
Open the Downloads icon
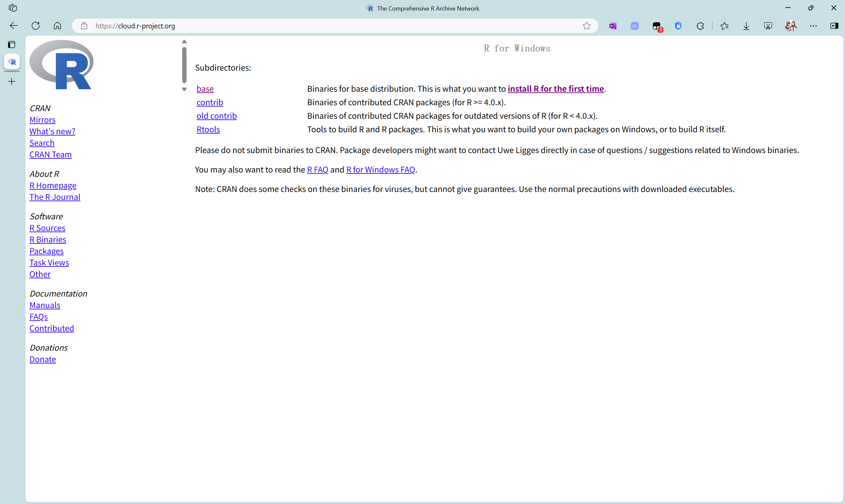pyautogui.click(x=746, y=26)
